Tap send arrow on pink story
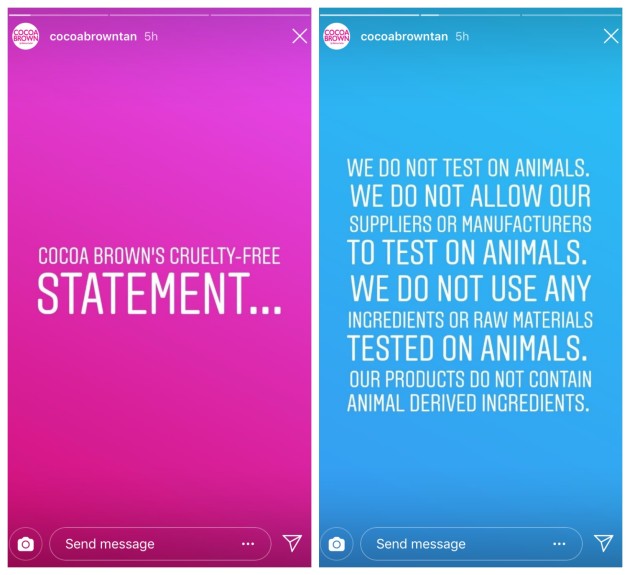 tap(292, 543)
